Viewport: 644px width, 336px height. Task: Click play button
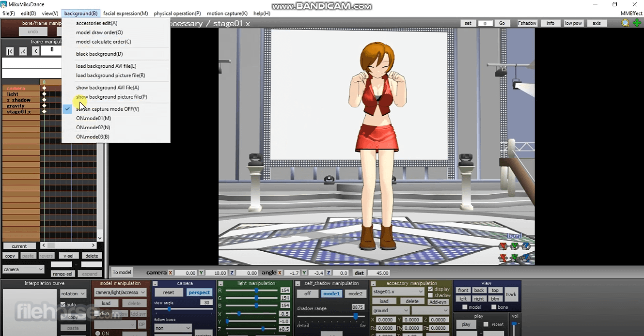[x=466, y=324]
